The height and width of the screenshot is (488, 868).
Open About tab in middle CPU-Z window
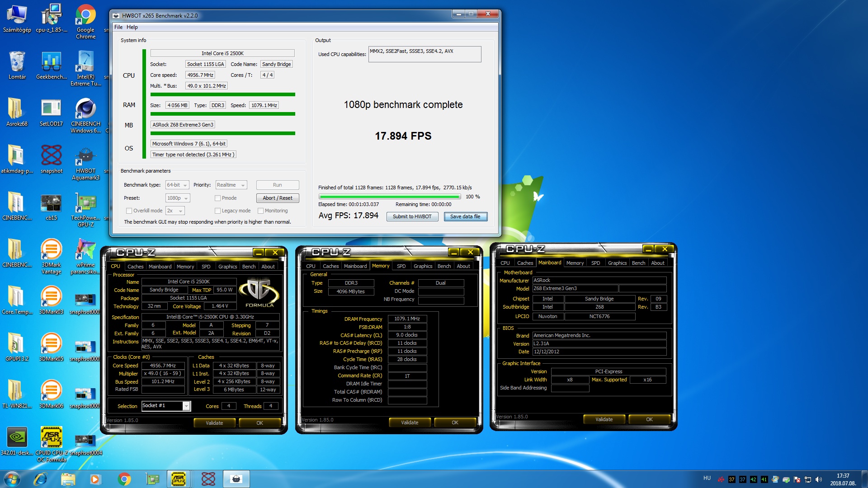[x=463, y=266]
